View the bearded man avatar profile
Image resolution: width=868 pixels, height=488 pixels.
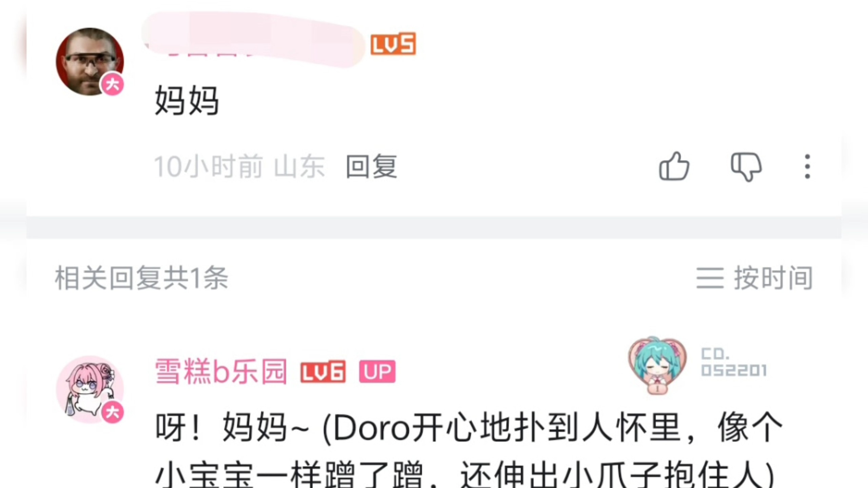coord(90,61)
